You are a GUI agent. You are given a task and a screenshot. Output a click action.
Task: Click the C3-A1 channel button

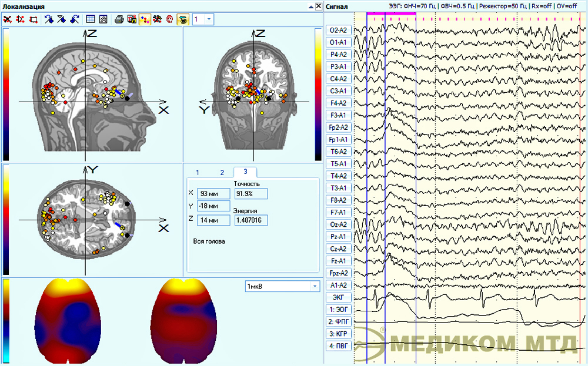pos(339,91)
